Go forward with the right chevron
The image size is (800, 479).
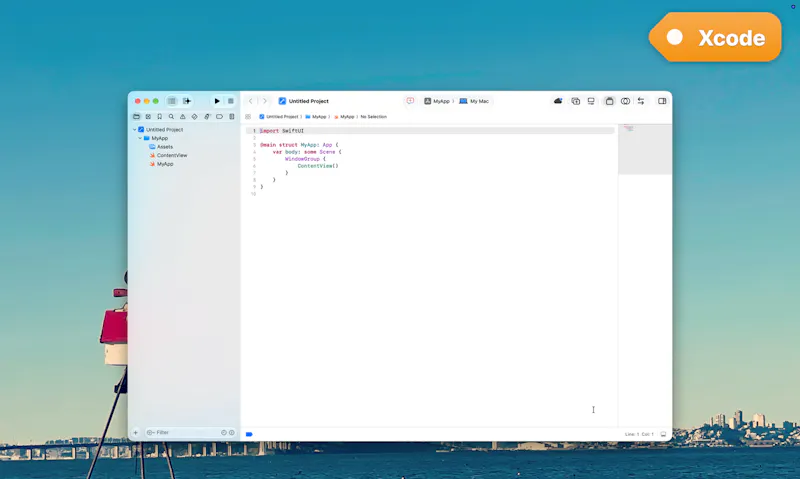265,101
